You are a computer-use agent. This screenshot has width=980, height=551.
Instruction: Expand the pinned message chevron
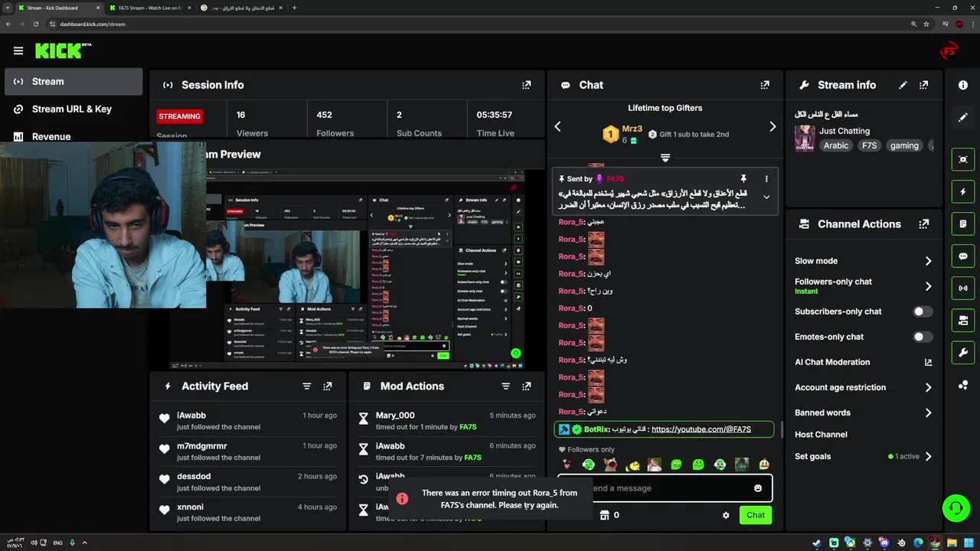click(x=766, y=197)
